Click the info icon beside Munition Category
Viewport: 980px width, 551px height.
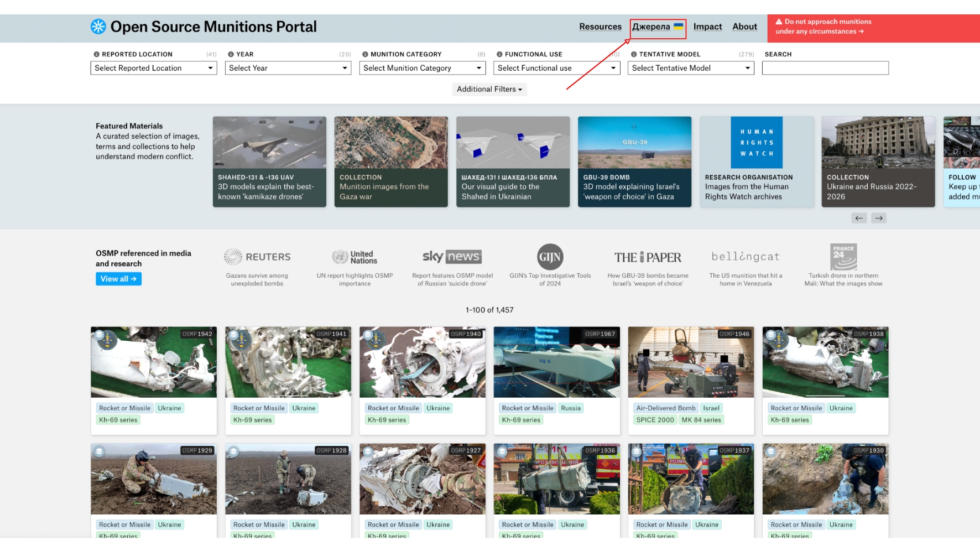click(365, 54)
